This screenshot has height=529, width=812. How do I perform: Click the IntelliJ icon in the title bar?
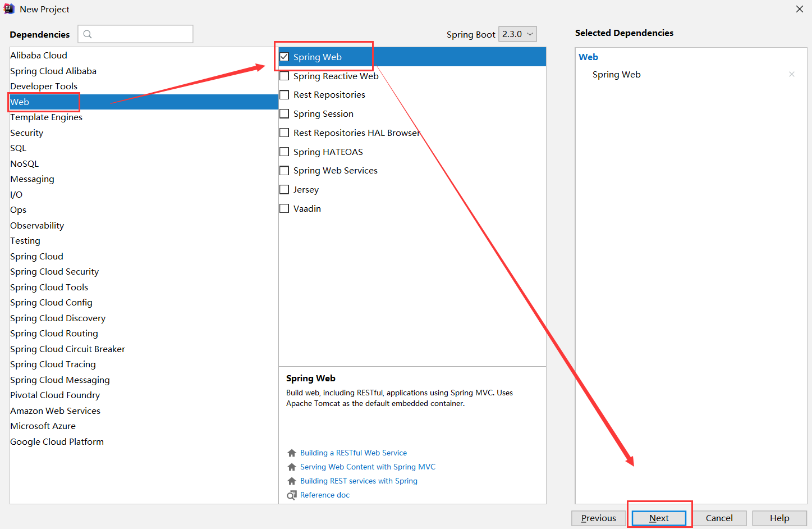coord(9,9)
